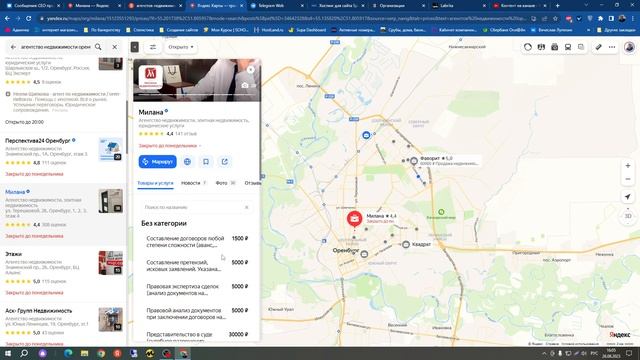Toggle the 3D map tilt button
This screenshot has height=360, width=640.
tap(628, 216)
